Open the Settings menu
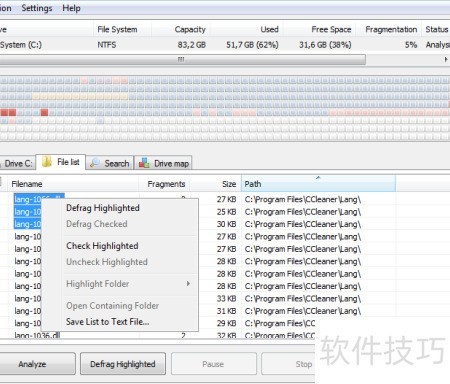 coord(37,8)
